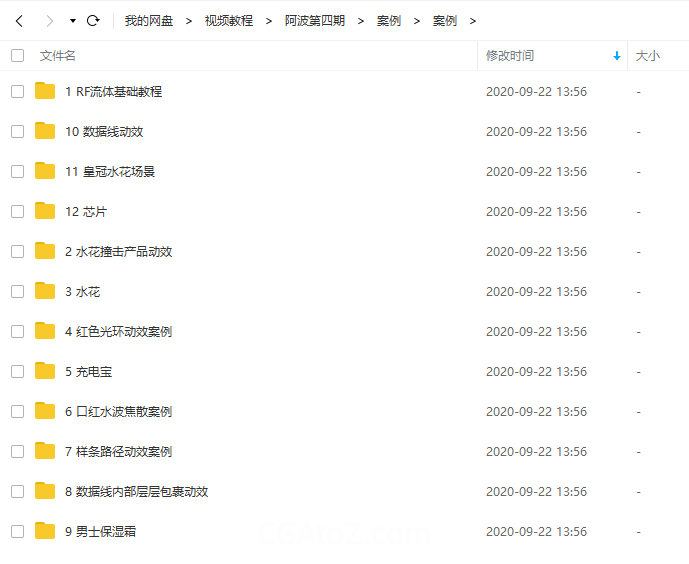This screenshot has width=689, height=564.
Task: Click the back navigation arrow
Action: (19, 20)
